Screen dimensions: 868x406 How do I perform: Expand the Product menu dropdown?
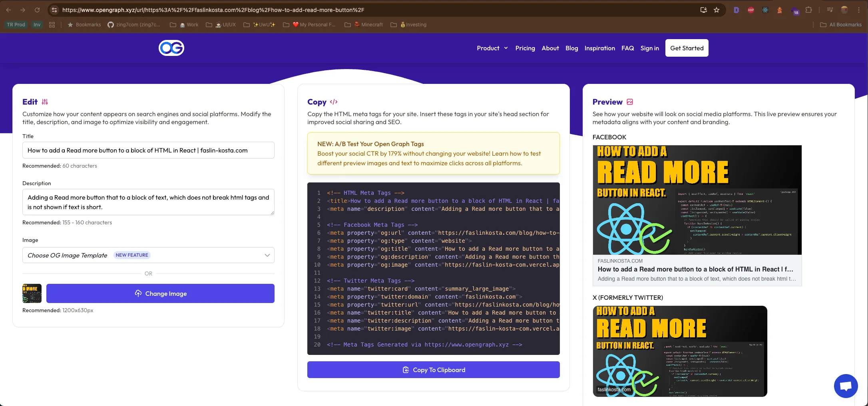tap(492, 48)
